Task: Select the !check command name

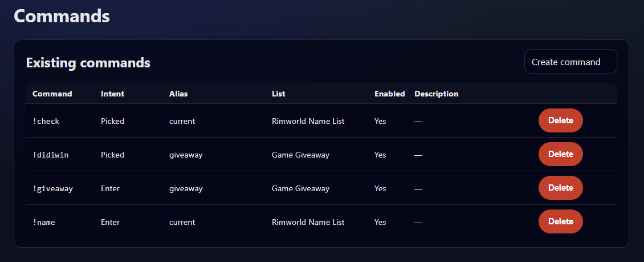Action: [46, 121]
